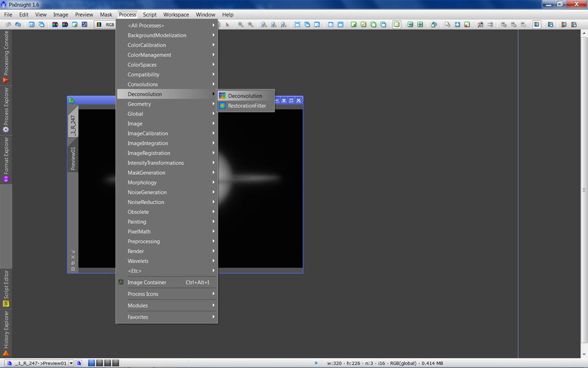Expand the Morphology submenu arrow
This screenshot has width=588, height=368.
coord(213,182)
